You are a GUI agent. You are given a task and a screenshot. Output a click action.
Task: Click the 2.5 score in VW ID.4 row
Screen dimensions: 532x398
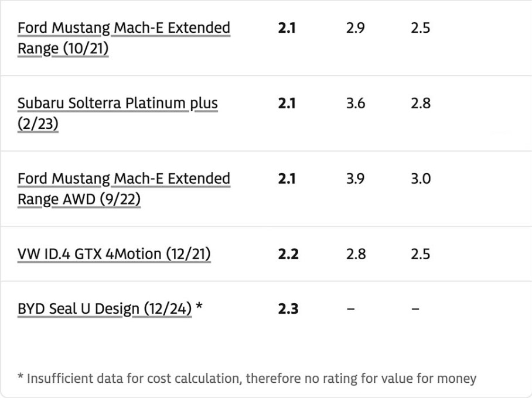pyautogui.click(x=420, y=254)
